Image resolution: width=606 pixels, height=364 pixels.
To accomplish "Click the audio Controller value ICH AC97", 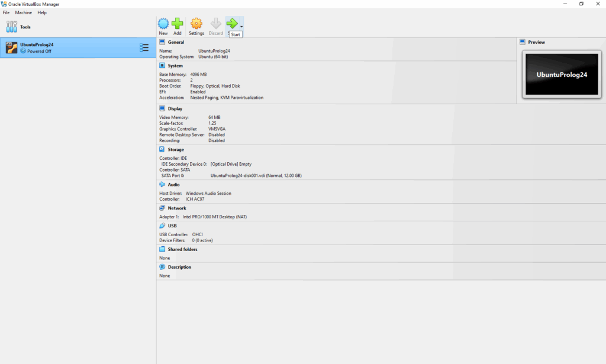I will point(195,199).
